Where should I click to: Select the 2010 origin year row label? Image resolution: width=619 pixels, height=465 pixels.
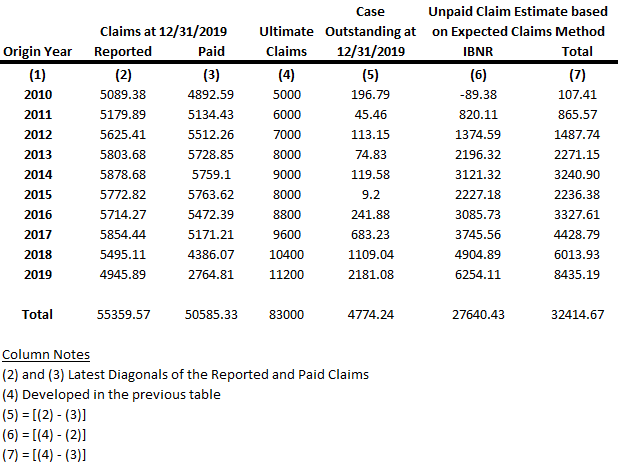pyautogui.click(x=37, y=95)
